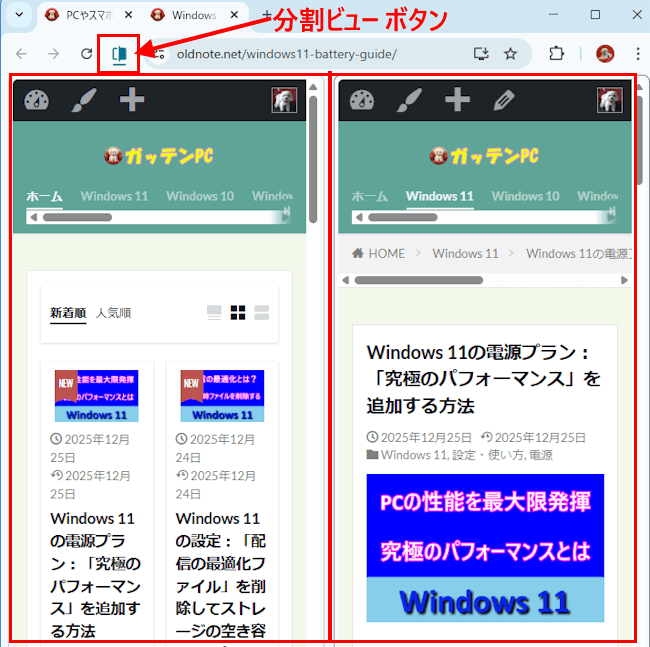Open article title Windows 11の電源プラン in left pane
Image resolution: width=650 pixels, height=647 pixels.
point(96,575)
